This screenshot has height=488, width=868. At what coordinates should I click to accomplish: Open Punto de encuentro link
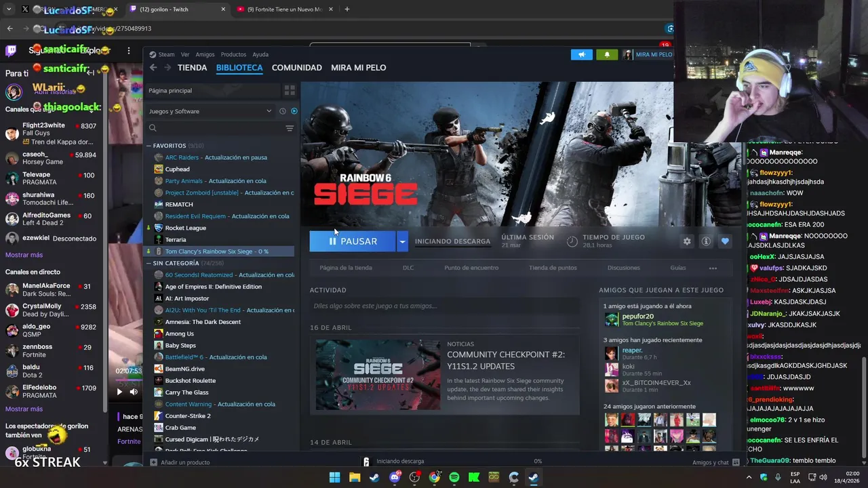[x=471, y=268]
